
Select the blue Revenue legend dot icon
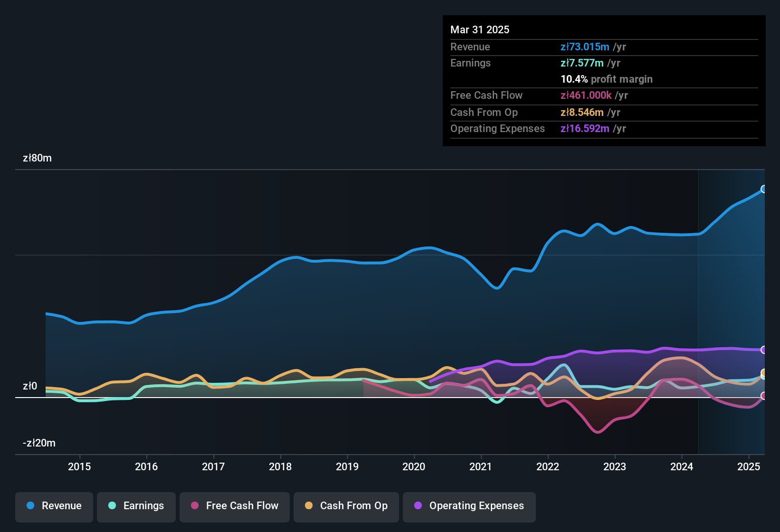[x=30, y=506]
